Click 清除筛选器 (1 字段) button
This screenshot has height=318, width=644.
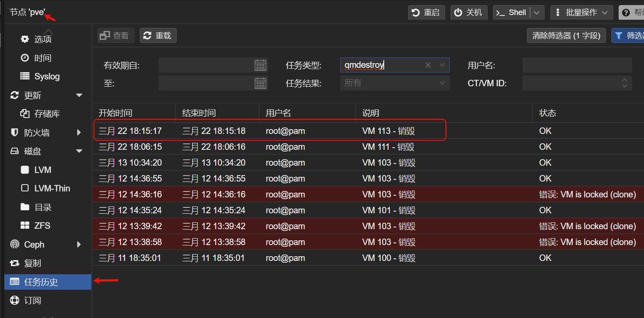coord(566,36)
